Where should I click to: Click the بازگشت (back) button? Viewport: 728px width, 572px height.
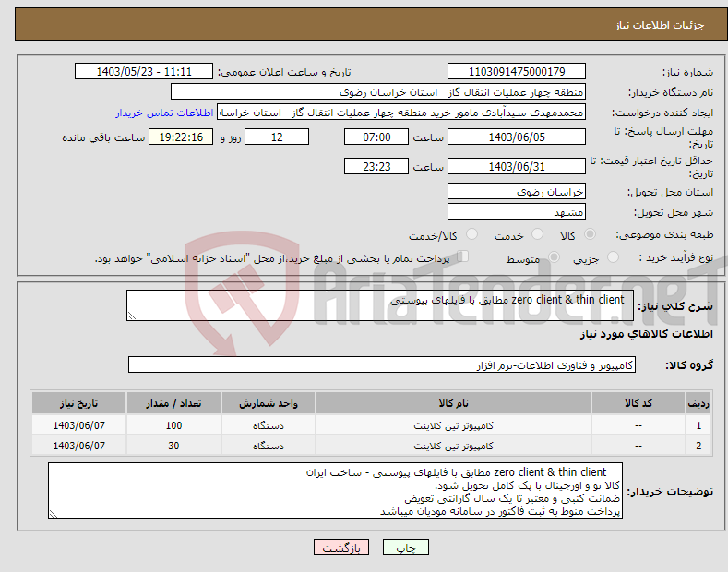341,547
